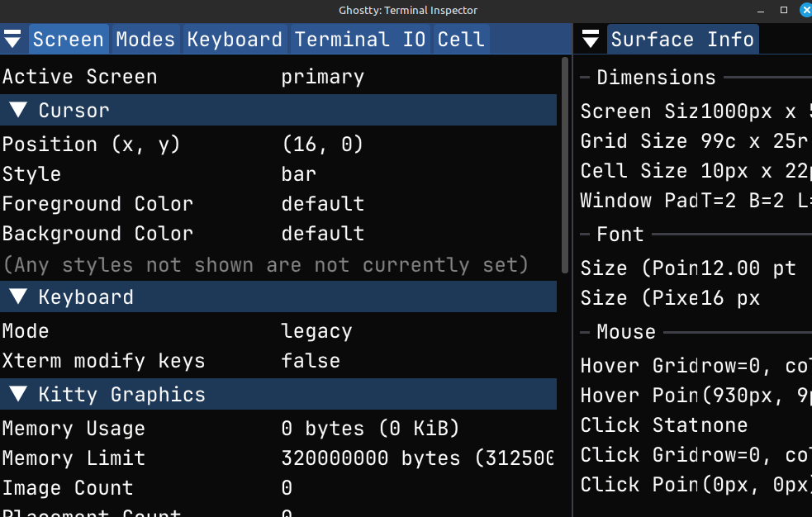Click the vertical scrollbar of the Screen panel
The height and width of the screenshot is (517, 812).
tap(565, 165)
